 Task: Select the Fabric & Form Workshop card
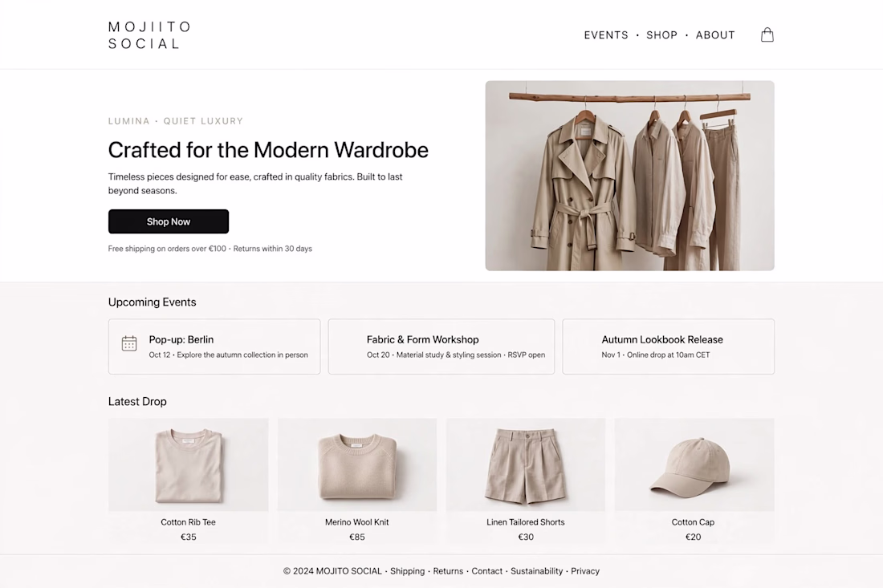point(441,347)
